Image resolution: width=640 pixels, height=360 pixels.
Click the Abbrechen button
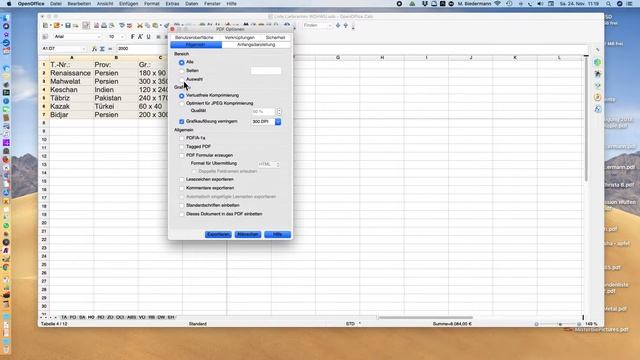click(x=248, y=234)
